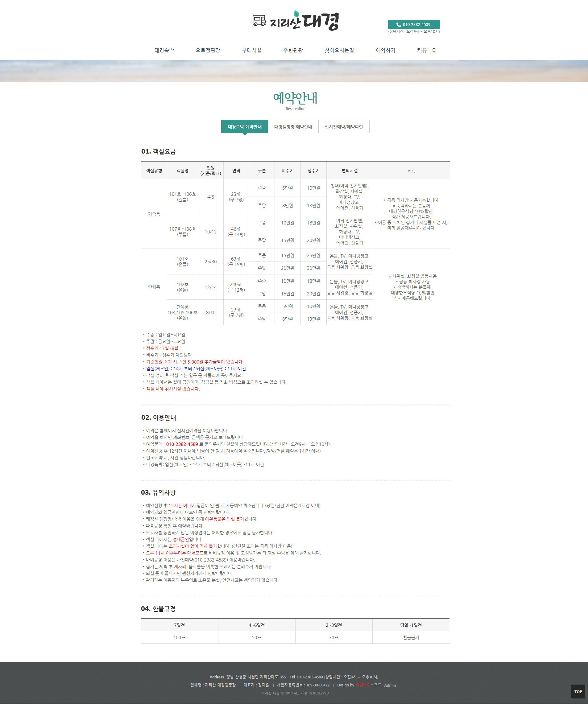This screenshot has height=704, width=588.
Task: Open the 오토캠핑장 menu
Action: point(208,50)
